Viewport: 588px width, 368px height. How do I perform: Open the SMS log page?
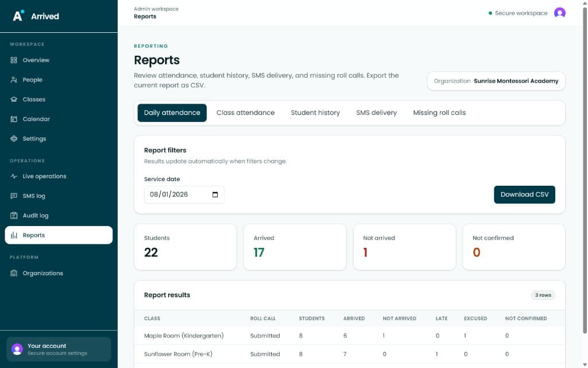(x=59, y=196)
